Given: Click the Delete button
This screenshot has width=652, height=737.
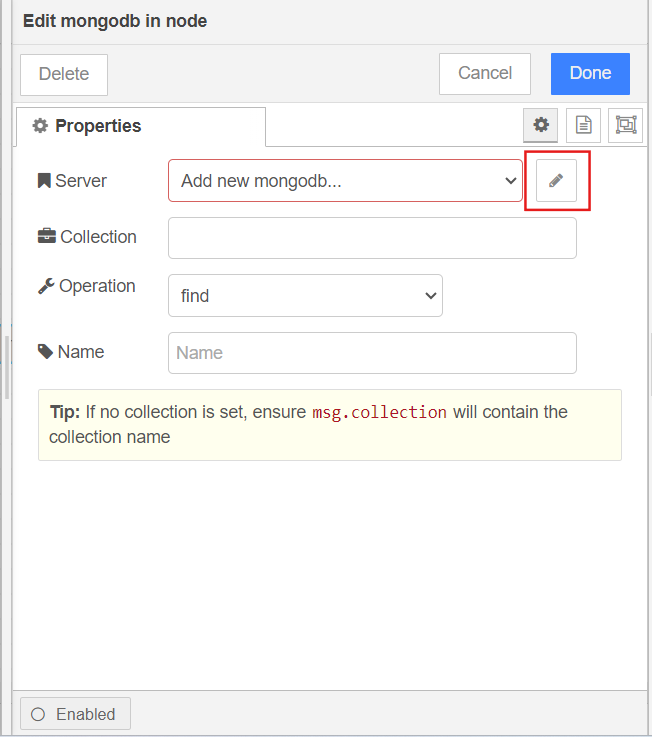Looking at the screenshot, I should click(64, 74).
